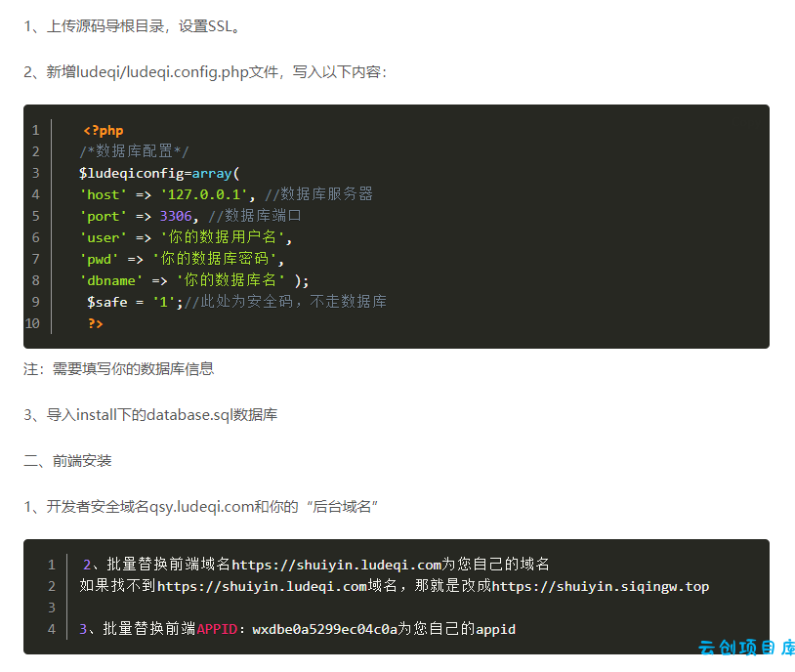Click the '你的数据用户名' user value
The width and height of the screenshot is (795, 672).
click(222, 237)
